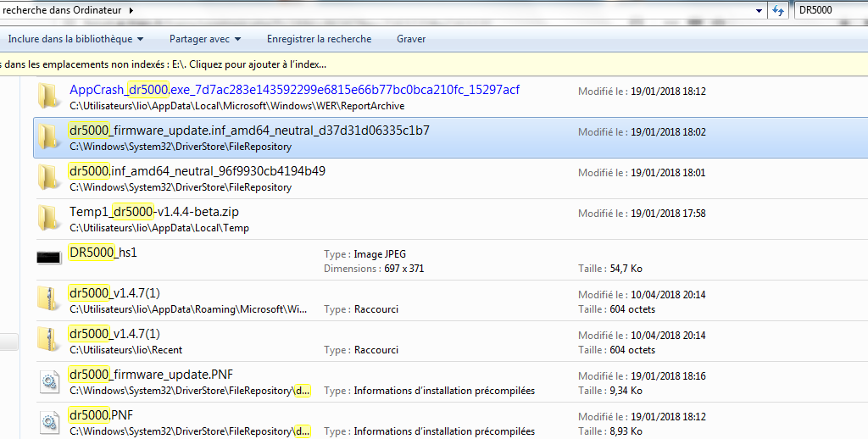This screenshot has width=868, height=439.
Task: Select dr5000_firmware_update.PNF file name
Action: pos(151,375)
